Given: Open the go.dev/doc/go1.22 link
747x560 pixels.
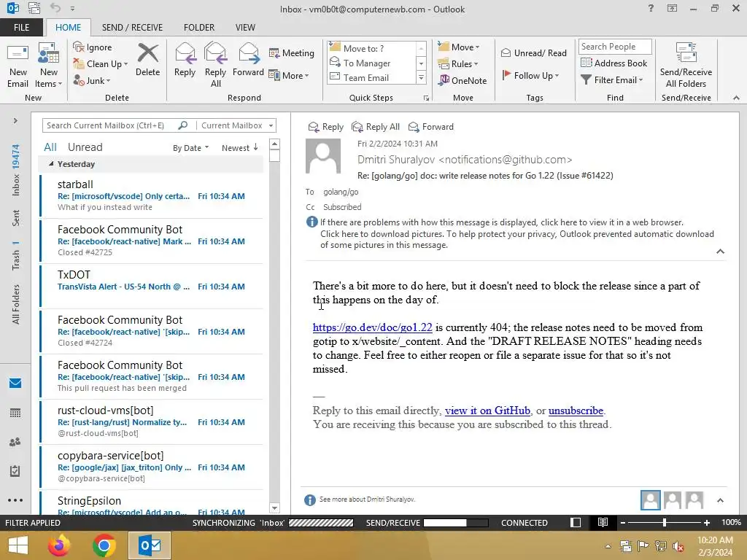Looking at the screenshot, I should [x=373, y=327].
